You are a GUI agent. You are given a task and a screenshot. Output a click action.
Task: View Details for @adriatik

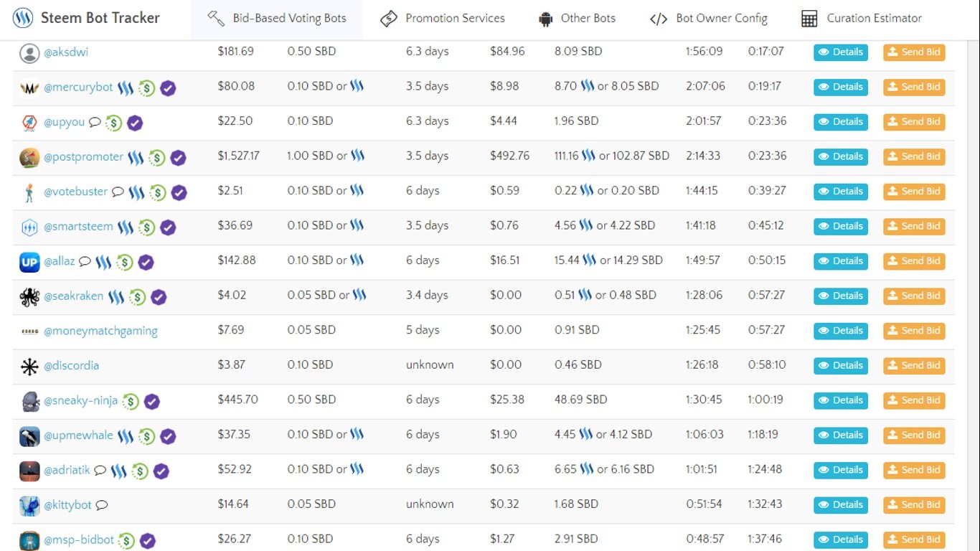click(x=840, y=470)
